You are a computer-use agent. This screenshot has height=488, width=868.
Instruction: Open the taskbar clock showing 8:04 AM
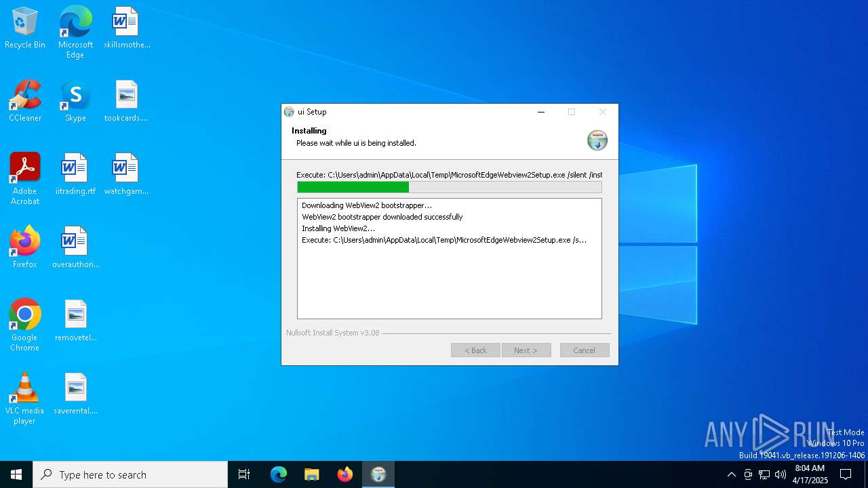tap(810, 474)
